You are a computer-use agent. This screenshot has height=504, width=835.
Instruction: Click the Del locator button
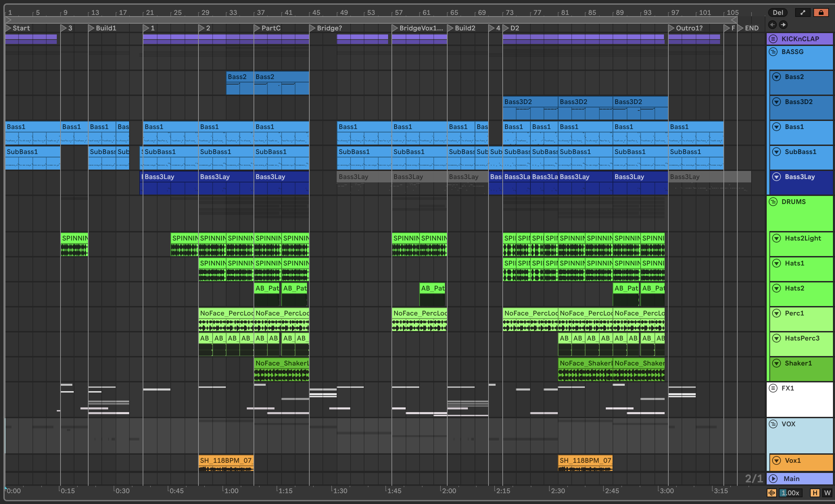pos(778,12)
